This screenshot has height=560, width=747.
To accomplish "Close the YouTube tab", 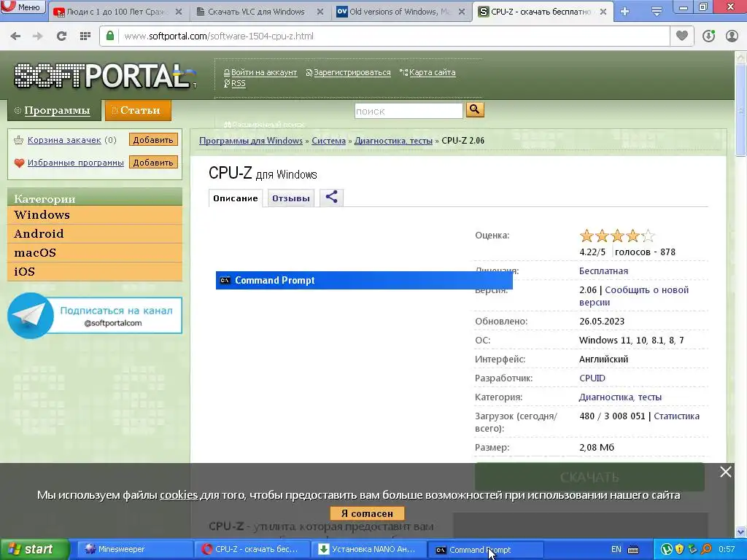I will [x=179, y=12].
